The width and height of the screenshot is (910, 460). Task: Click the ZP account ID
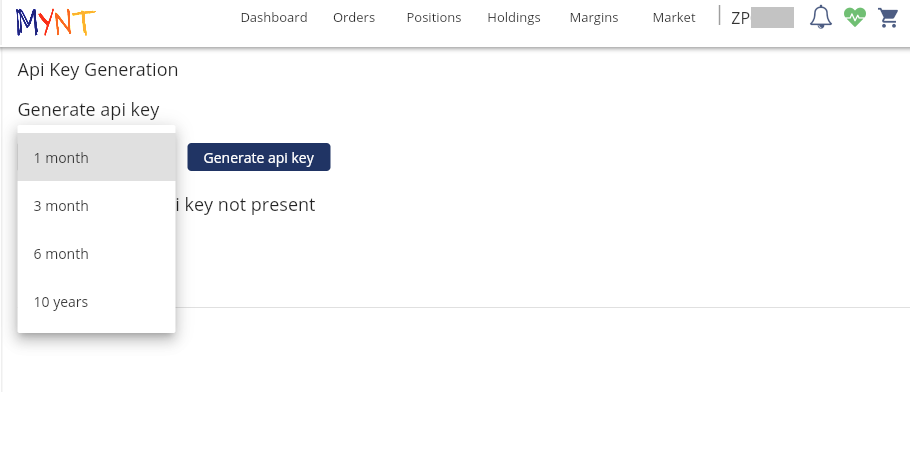point(762,17)
